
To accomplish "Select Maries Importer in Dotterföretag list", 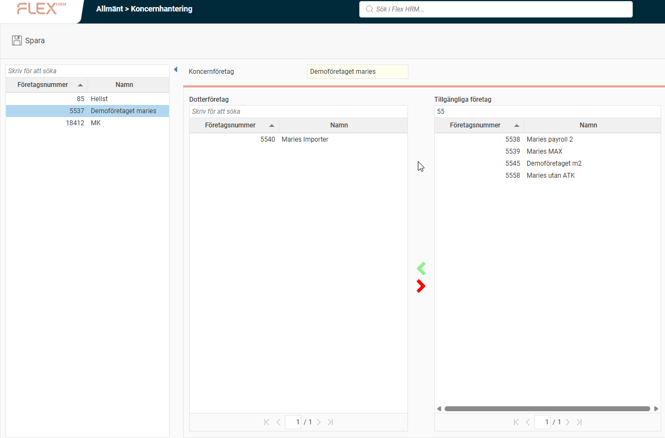I will coord(305,139).
